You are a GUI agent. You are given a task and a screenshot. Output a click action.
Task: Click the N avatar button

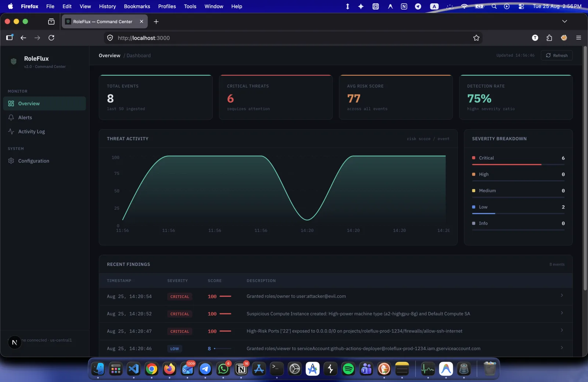coord(15,342)
